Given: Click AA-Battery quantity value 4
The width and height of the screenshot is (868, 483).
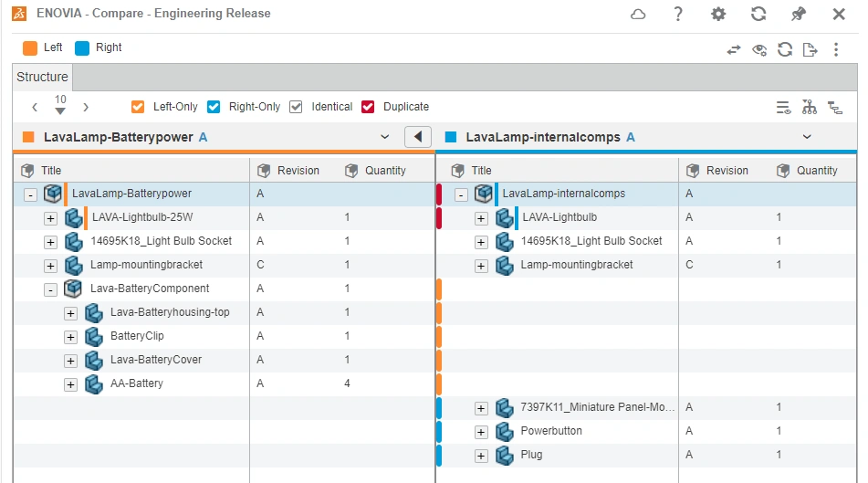Looking at the screenshot, I should click(x=347, y=383).
